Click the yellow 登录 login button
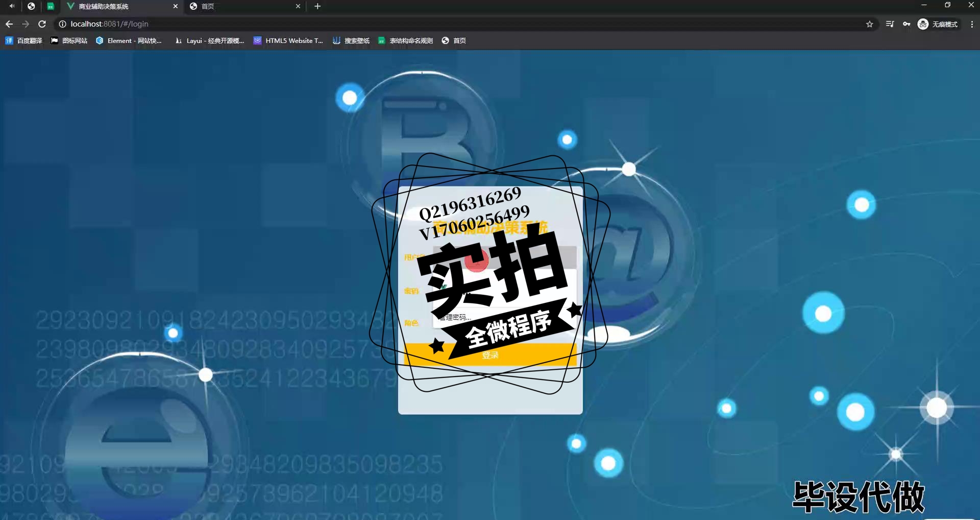Image resolution: width=980 pixels, height=520 pixels. click(x=490, y=354)
